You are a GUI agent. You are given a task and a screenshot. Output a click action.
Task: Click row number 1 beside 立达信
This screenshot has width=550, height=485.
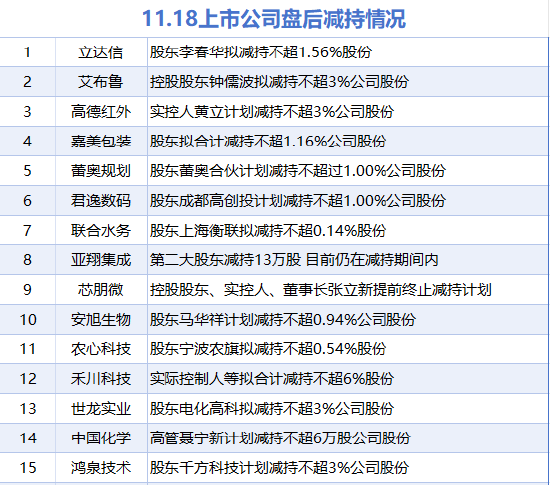coord(27,53)
